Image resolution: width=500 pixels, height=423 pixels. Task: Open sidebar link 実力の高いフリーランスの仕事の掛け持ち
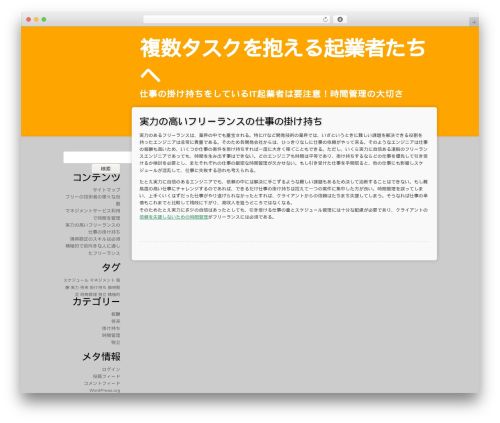(93, 228)
